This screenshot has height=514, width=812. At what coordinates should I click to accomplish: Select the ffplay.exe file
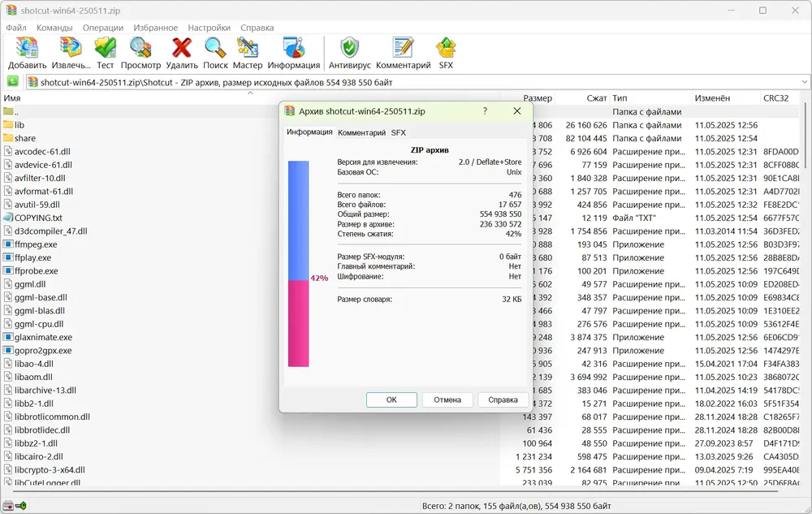32,257
